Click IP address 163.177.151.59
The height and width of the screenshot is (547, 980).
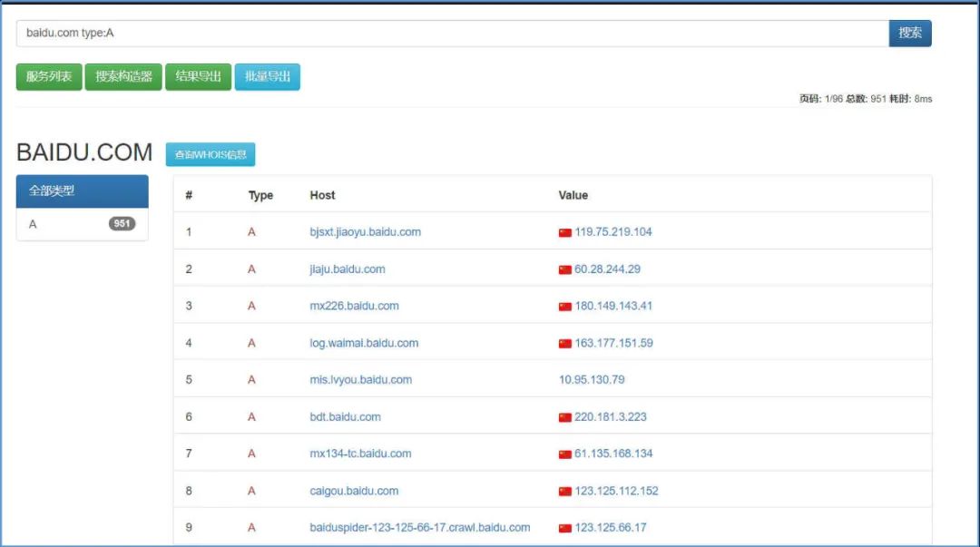pos(613,343)
